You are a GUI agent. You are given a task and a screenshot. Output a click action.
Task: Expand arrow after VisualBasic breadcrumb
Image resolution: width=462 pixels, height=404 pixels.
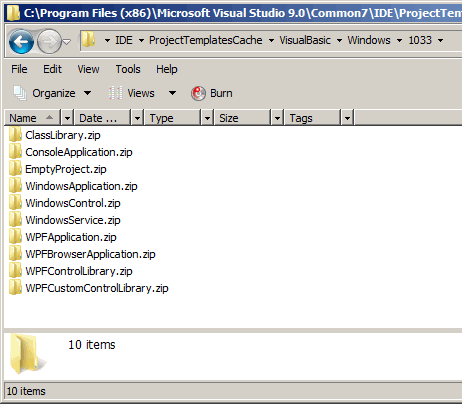click(x=339, y=41)
